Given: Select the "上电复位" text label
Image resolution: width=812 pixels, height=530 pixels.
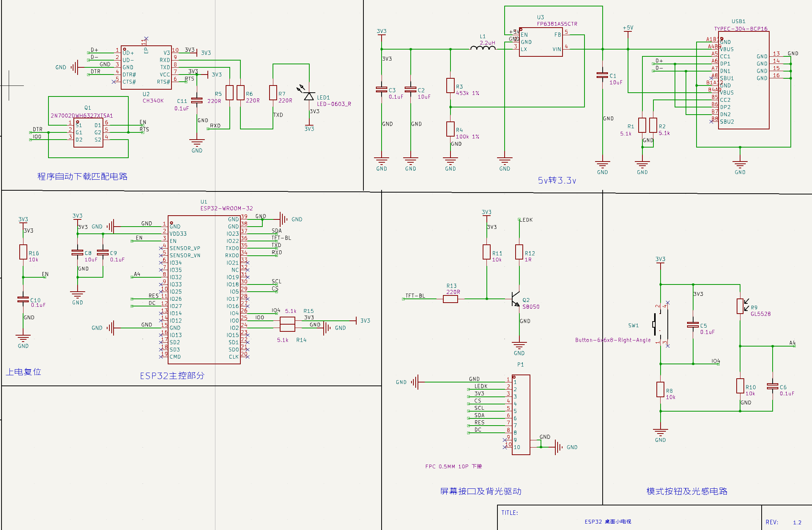Looking at the screenshot, I should point(23,372).
